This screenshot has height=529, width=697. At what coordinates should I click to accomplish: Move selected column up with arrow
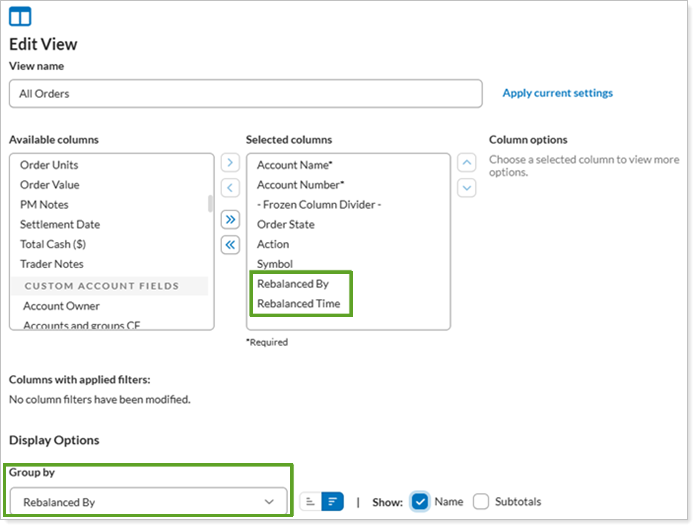(466, 163)
